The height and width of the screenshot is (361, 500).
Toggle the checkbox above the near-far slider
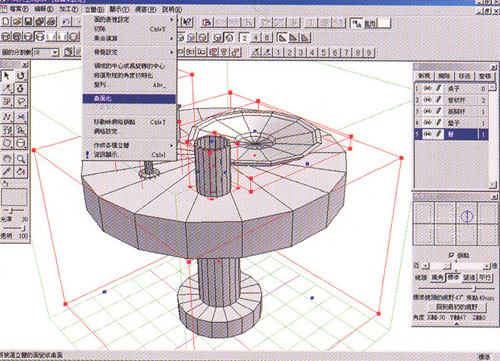point(451,255)
